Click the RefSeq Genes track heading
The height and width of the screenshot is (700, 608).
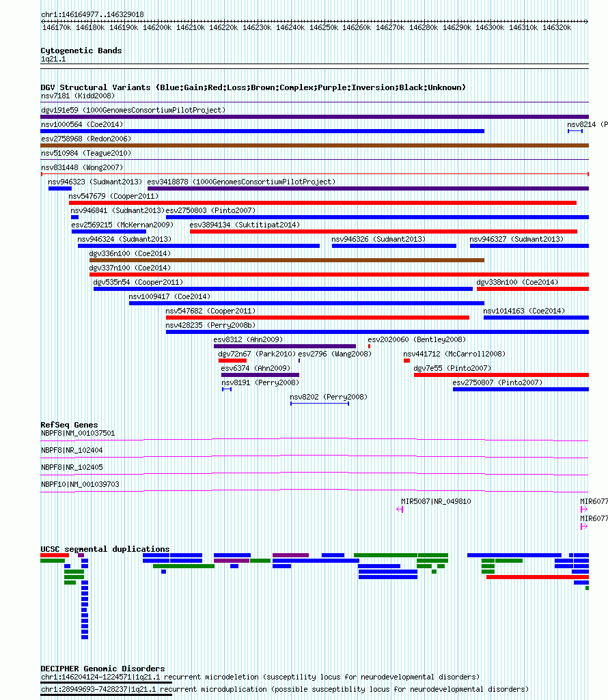pos(69,425)
